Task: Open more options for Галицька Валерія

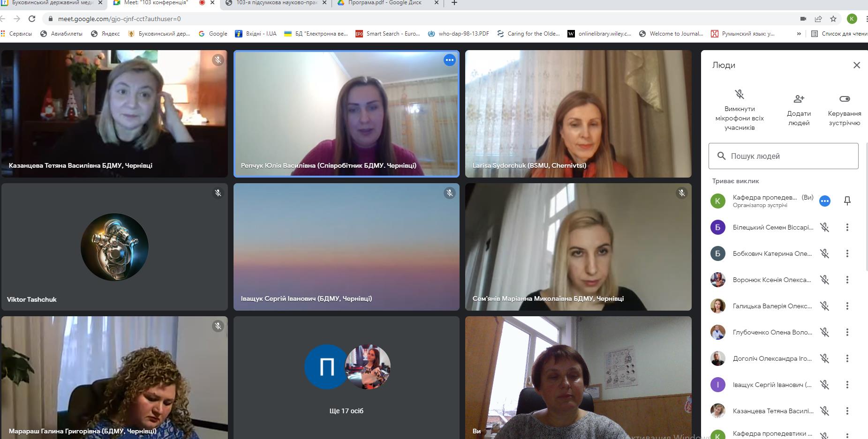Action: coord(847,306)
